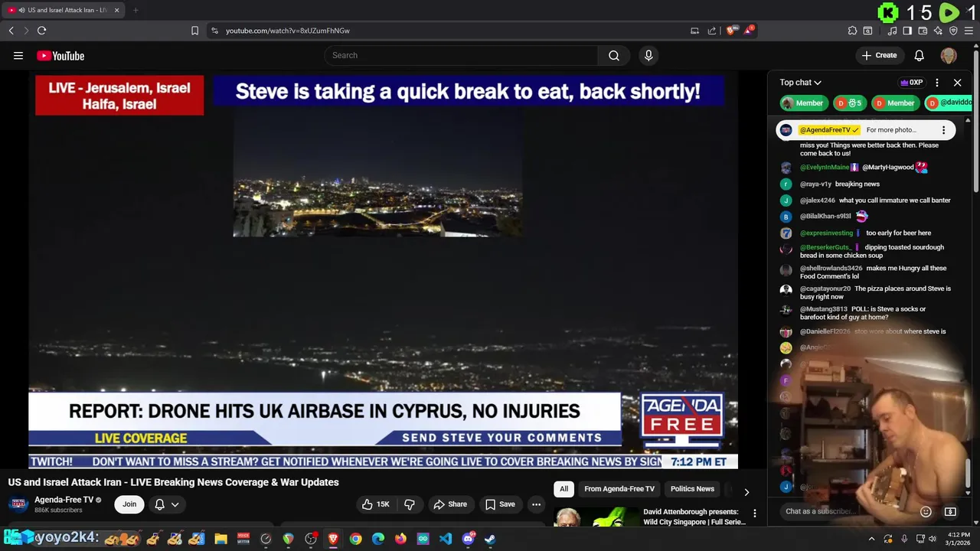Click @jalex4246 username in chat
Image resolution: width=980 pixels, height=551 pixels.
tap(818, 201)
